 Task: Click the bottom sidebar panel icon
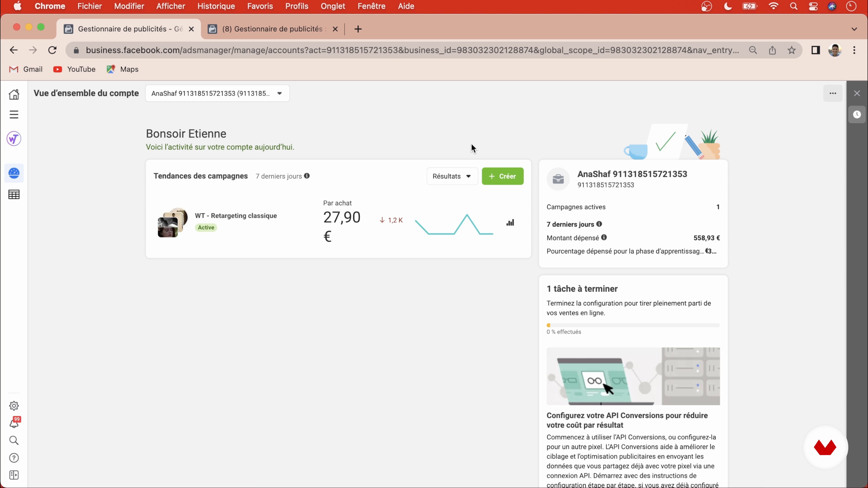14,475
